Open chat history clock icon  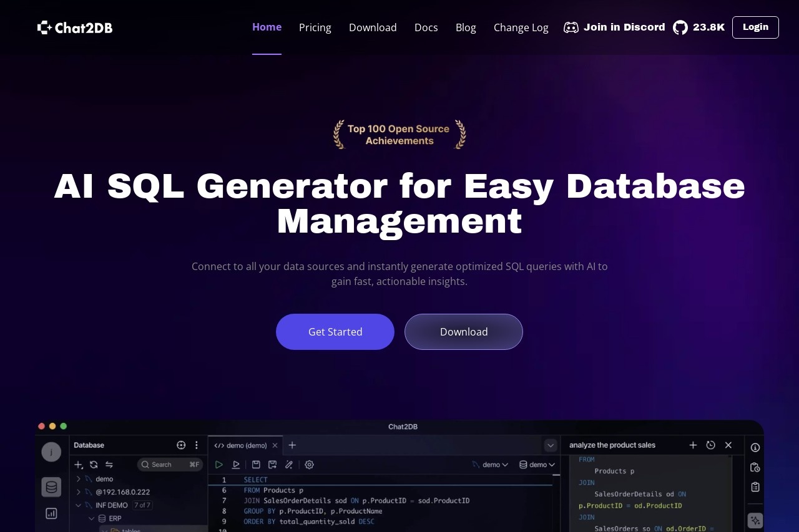point(710,445)
